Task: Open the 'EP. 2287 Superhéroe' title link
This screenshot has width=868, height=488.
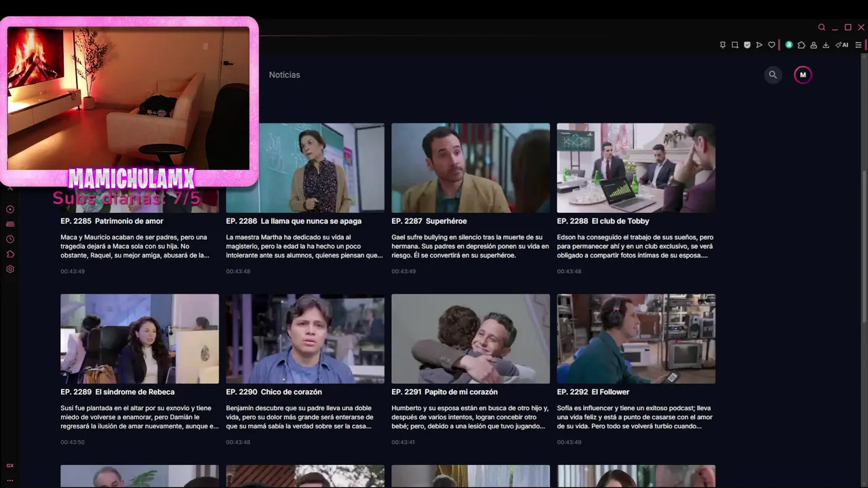Action: pos(429,221)
